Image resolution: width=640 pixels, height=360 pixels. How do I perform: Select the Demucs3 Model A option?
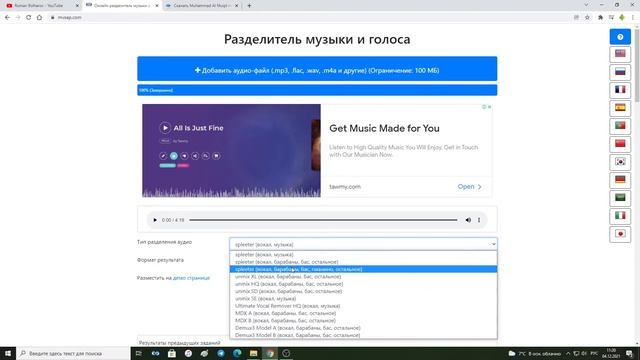coord(363,328)
